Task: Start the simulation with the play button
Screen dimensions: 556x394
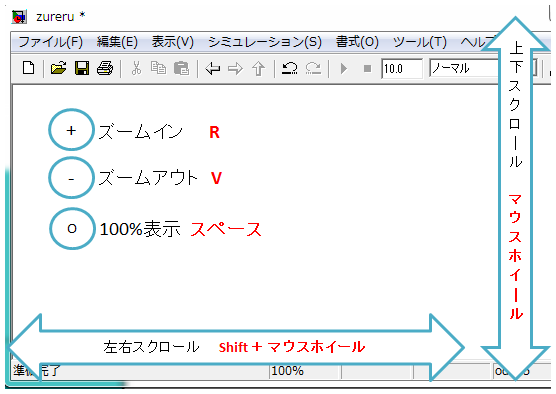Action: (x=344, y=68)
